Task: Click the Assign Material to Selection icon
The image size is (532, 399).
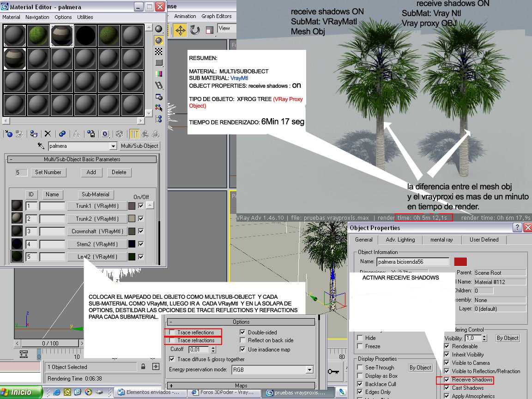Action: pyautogui.click(x=34, y=134)
